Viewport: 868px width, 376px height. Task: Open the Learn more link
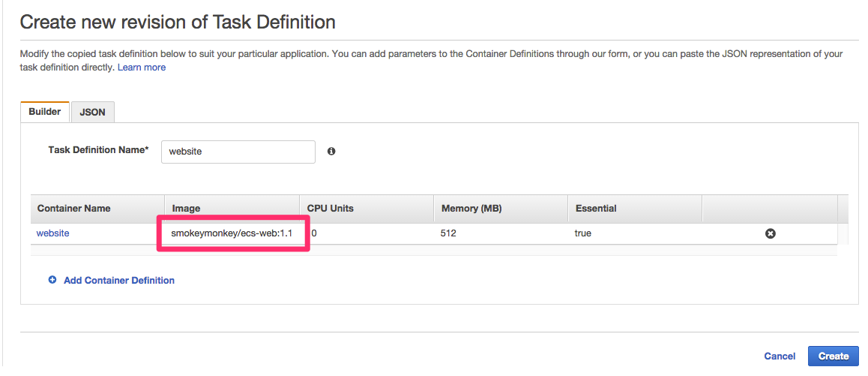(x=142, y=67)
